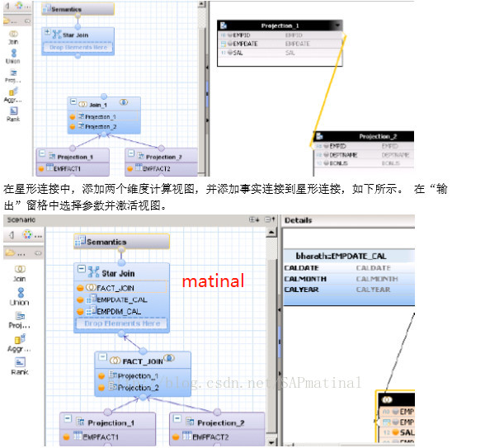The width and height of the screenshot is (485, 448).
Task: Collapse the FACT_JOIN node
Action: pos(102,356)
